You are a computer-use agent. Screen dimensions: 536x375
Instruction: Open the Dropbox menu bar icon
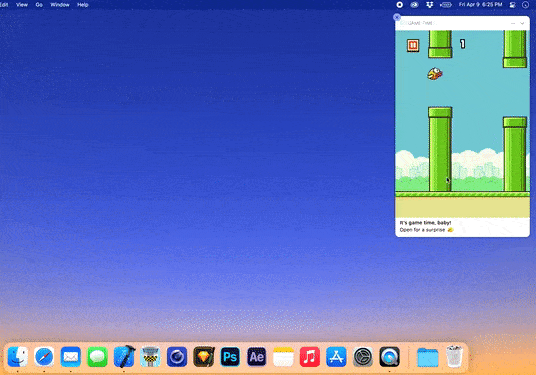[430, 5]
